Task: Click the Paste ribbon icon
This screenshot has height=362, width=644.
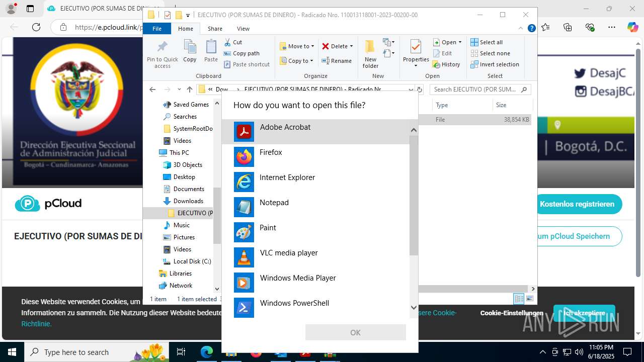Action: (211, 51)
